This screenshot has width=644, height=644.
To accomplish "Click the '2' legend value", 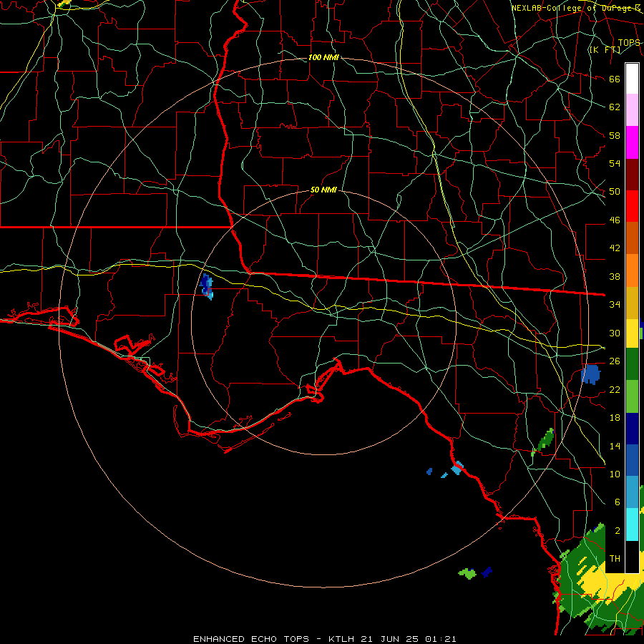I will [x=617, y=531].
